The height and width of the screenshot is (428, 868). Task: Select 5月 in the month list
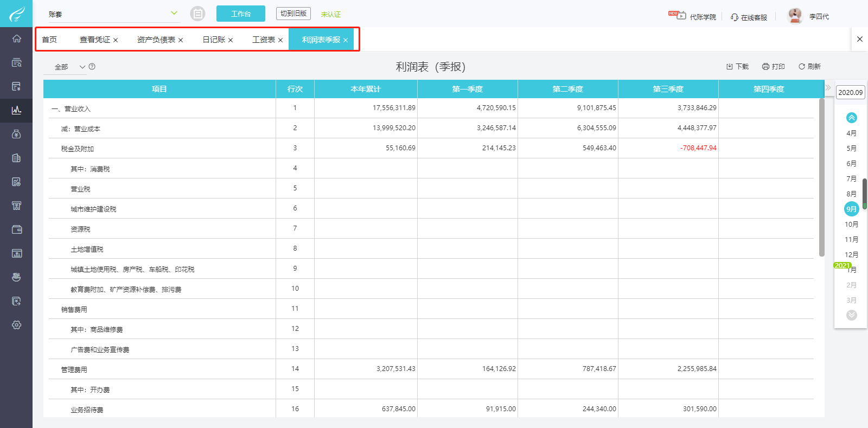[x=852, y=148]
